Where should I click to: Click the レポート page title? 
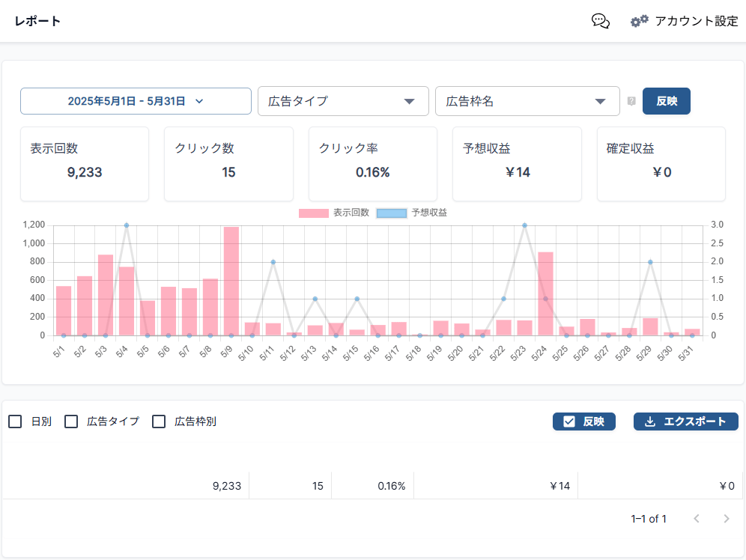coord(37,21)
